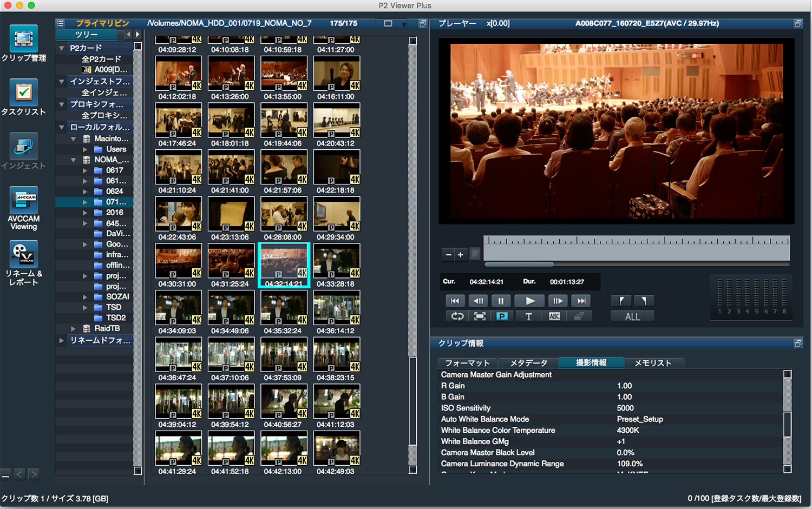812x509 pixels.
Task: Switch to the フォーマット tab
Action: click(467, 363)
